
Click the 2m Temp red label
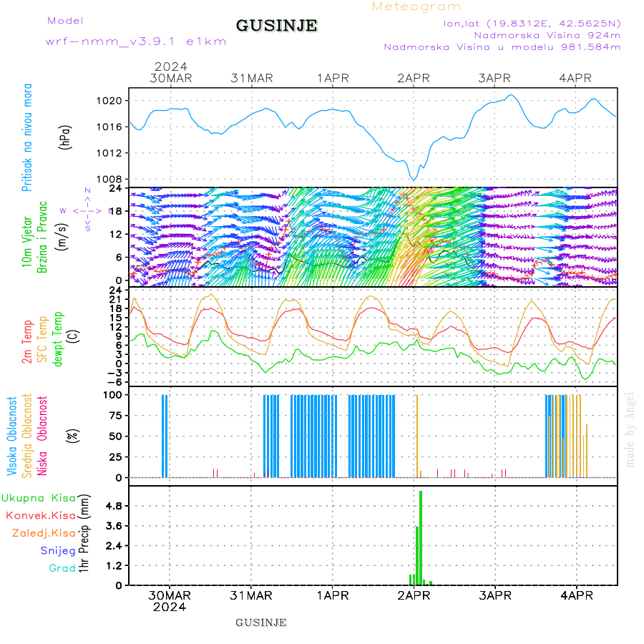[26, 342]
